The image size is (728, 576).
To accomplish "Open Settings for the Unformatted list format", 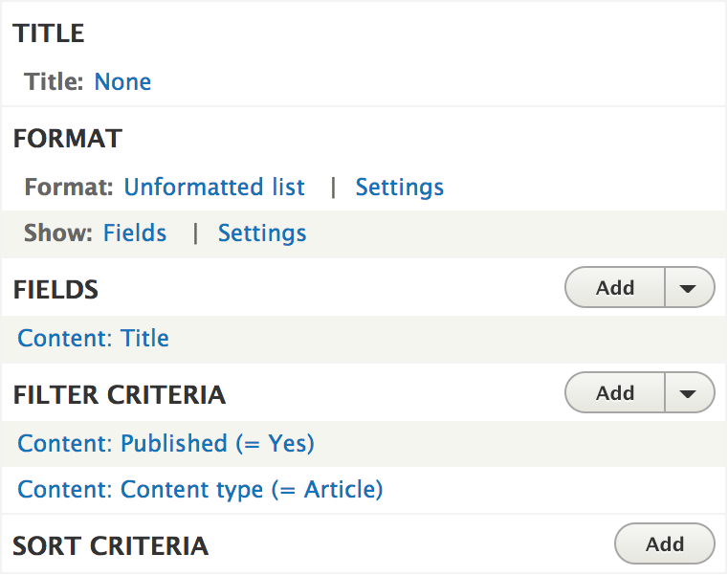I will tap(399, 188).
